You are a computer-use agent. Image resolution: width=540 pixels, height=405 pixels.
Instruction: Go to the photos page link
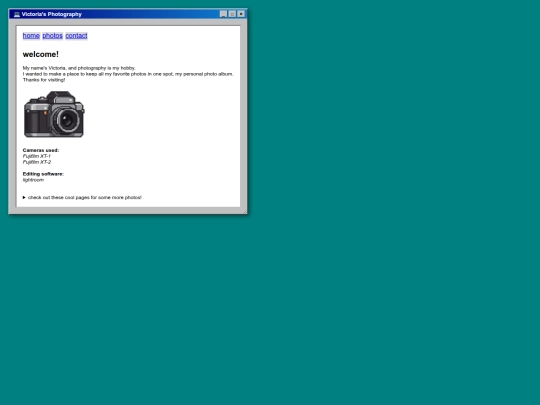click(x=52, y=35)
